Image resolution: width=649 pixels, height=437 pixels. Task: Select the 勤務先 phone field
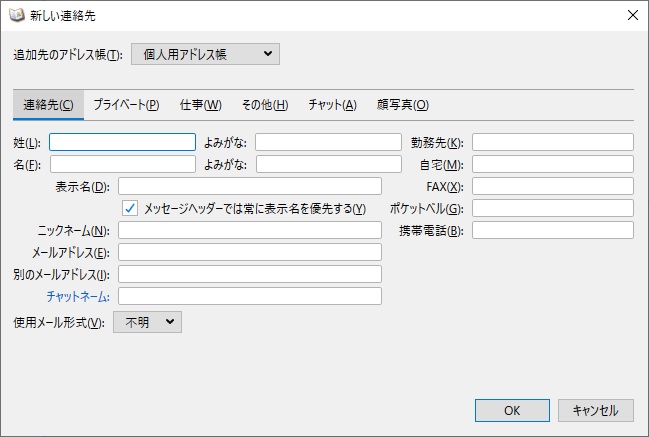(552, 142)
